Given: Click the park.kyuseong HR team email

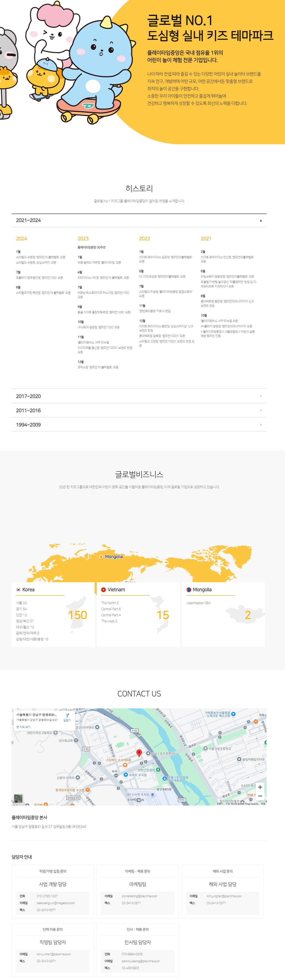Looking at the screenshot, I should [140, 961].
